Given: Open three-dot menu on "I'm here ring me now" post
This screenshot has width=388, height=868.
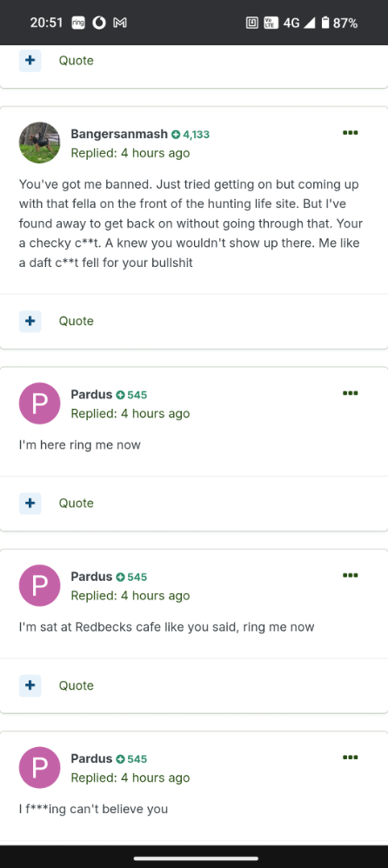Looking at the screenshot, I should click(x=350, y=393).
